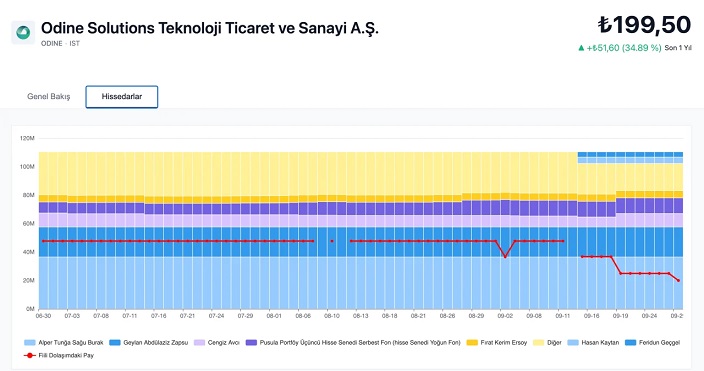Click the ODINE · IST ticker label
The width and height of the screenshot is (704, 371).
(60, 44)
